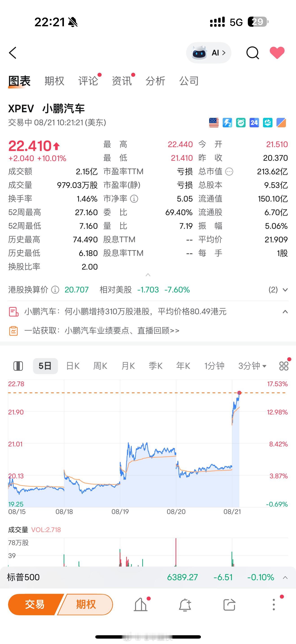
Task: Open the 评论 tab
Action: coord(88,81)
